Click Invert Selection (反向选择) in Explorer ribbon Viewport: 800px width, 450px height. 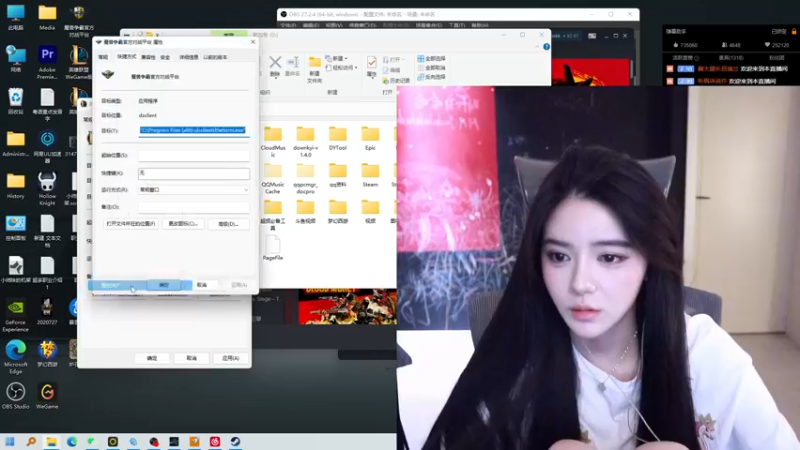(x=432, y=77)
